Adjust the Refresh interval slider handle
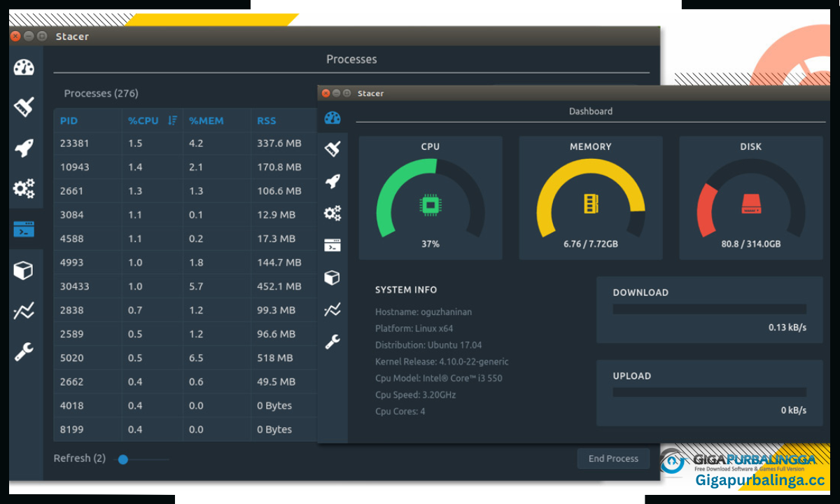The height and width of the screenshot is (504, 840). coord(123,459)
